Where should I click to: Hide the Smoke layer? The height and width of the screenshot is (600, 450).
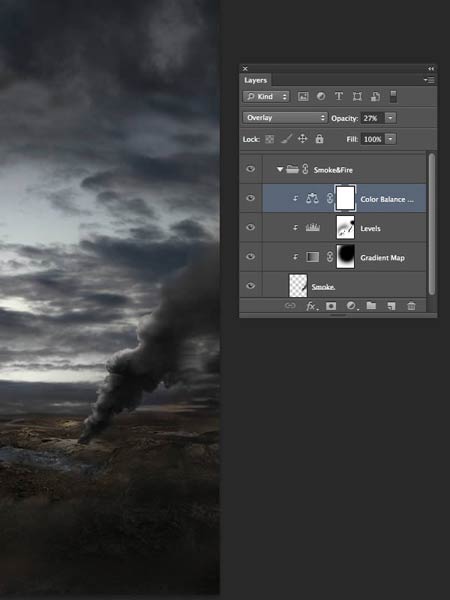click(250, 285)
